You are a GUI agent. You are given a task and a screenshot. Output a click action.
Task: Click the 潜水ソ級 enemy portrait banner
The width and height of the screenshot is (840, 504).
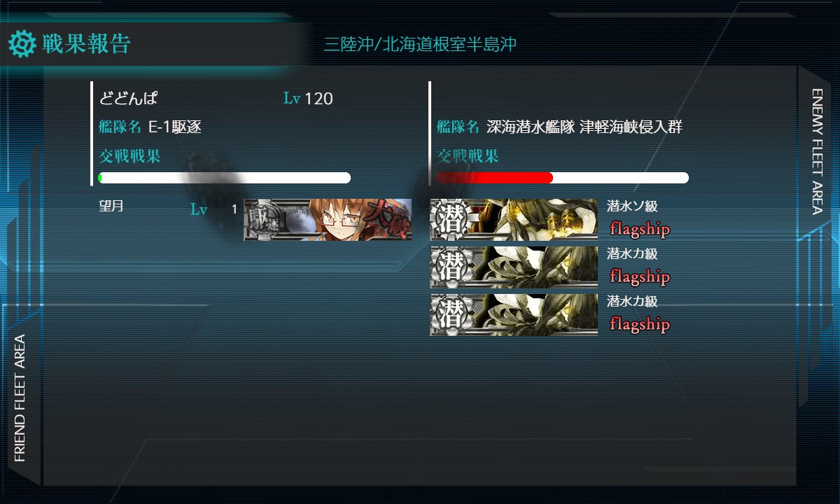point(514,219)
